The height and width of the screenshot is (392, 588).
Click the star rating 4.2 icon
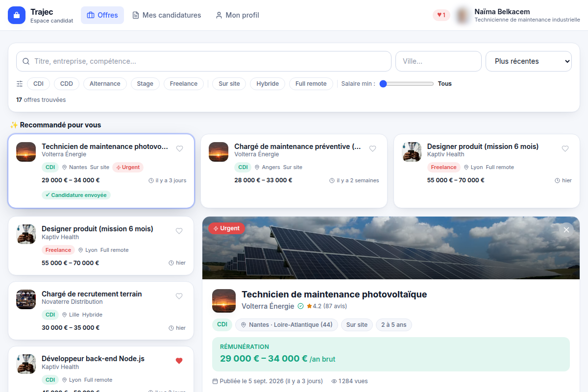pyautogui.click(x=309, y=306)
